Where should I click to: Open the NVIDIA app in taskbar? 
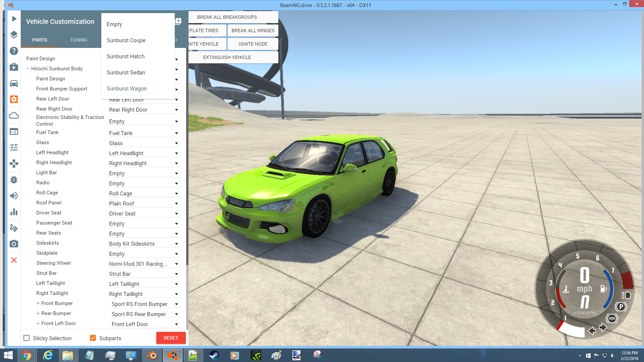click(x=256, y=355)
